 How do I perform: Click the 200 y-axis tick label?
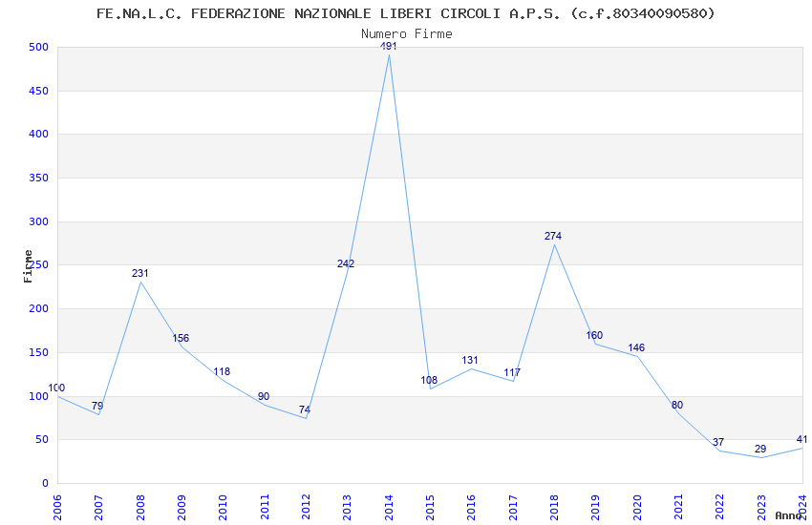pyautogui.click(x=39, y=308)
